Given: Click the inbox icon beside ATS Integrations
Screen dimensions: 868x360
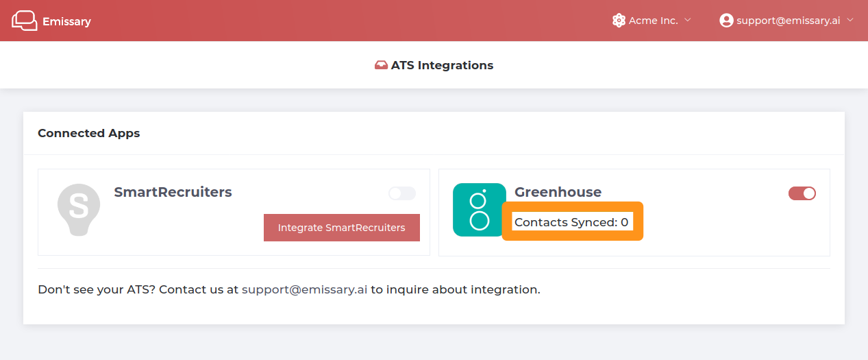Looking at the screenshot, I should click(x=381, y=66).
